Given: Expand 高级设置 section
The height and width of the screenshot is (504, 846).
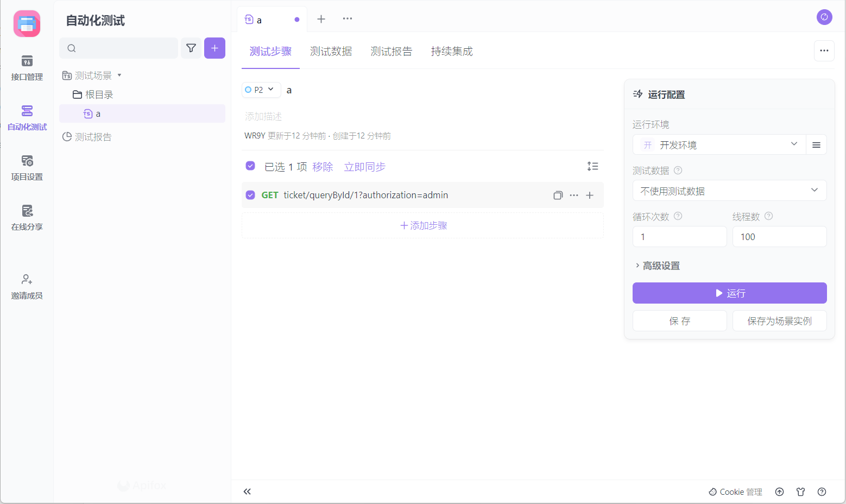Looking at the screenshot, I should (657, 266).
